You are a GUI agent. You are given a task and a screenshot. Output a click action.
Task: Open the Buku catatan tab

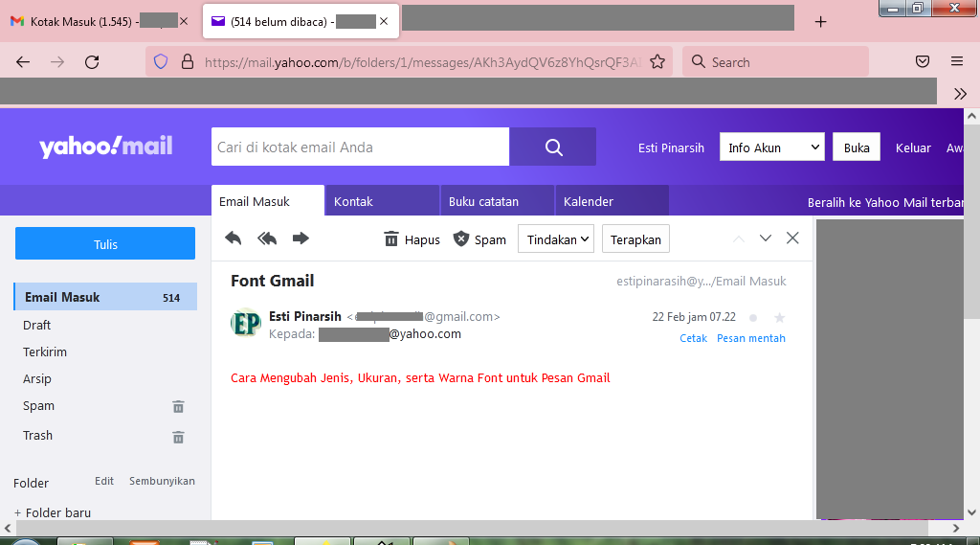tap(497, 201)
